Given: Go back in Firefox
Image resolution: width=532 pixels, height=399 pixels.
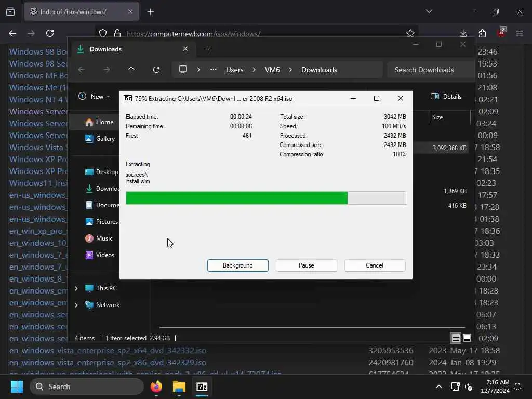Looking at the screenshot, I should (x=12, y=33).
